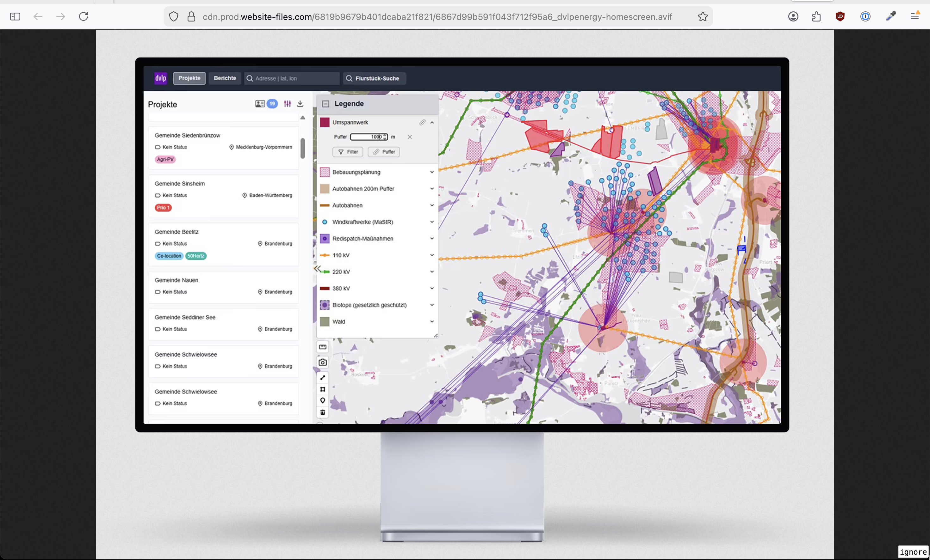Select the ruler measure tool icon

click(x=323, y=347)
